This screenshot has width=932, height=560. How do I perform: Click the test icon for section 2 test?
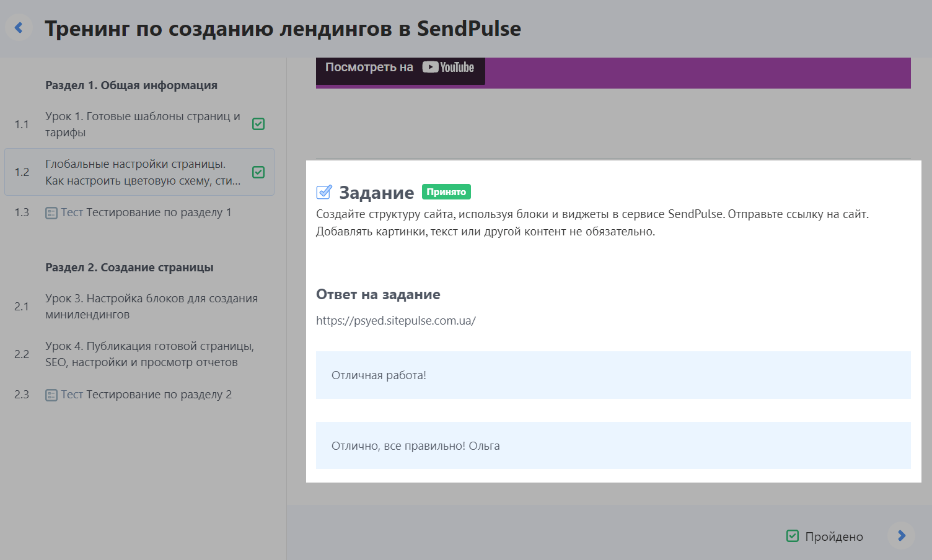click(51, 395)
